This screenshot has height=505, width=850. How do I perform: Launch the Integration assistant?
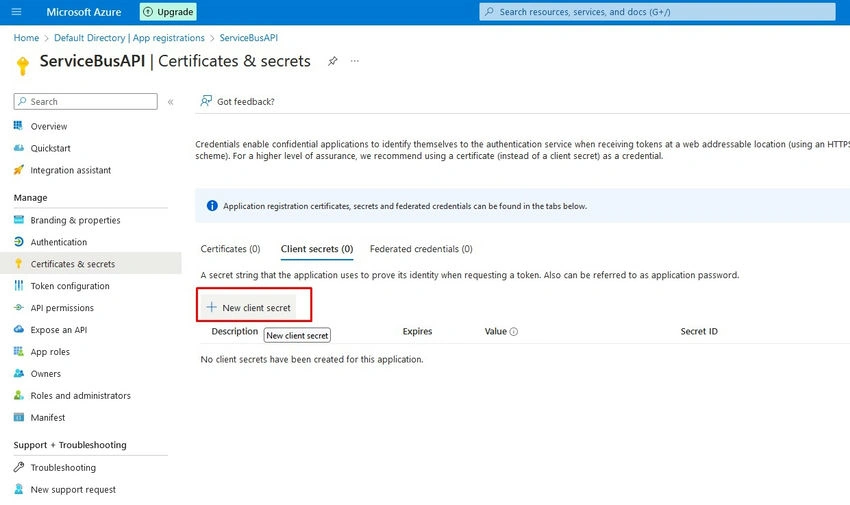tap(70, 170)
